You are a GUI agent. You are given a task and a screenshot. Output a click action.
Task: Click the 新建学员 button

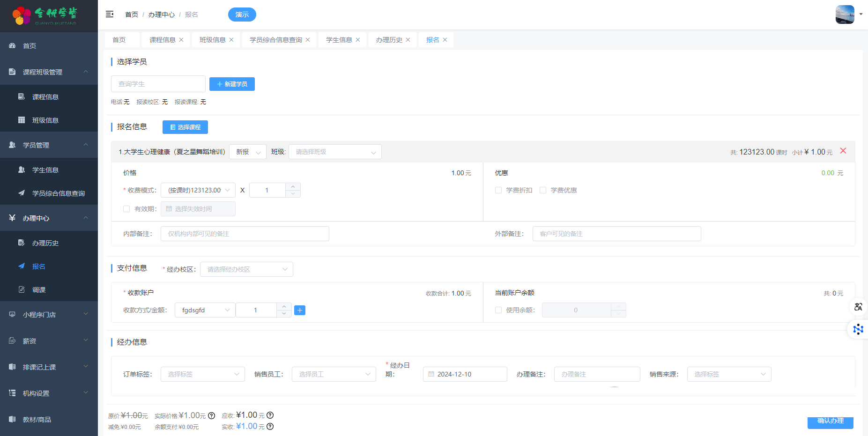(232, 84)
